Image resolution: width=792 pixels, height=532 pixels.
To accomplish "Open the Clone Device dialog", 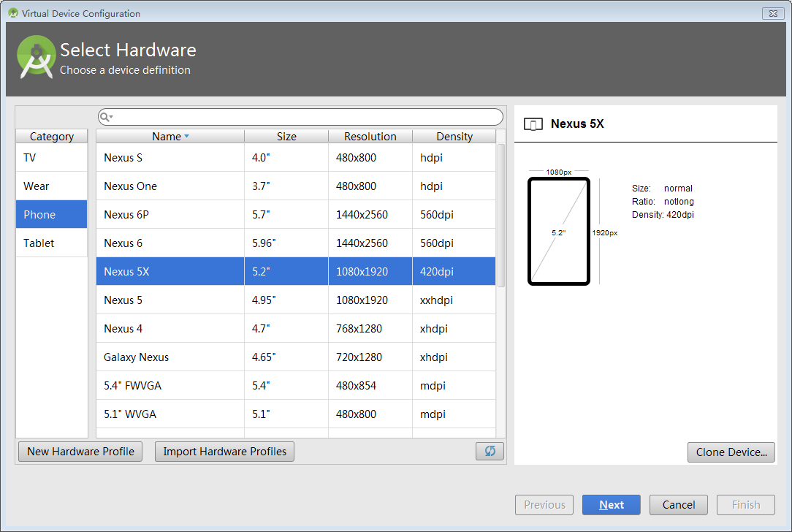I will (731, 452).
